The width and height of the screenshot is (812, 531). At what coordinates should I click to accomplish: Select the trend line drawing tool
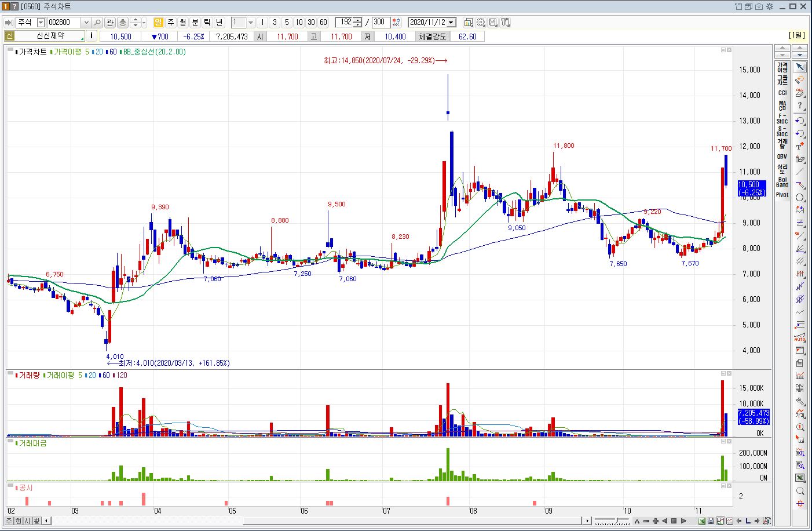point(800,172)
